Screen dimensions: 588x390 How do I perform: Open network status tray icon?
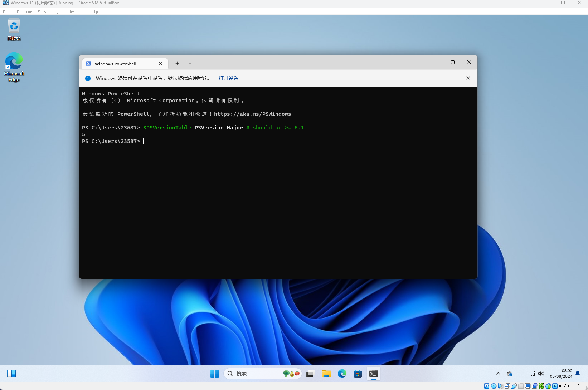pos(533,374)
